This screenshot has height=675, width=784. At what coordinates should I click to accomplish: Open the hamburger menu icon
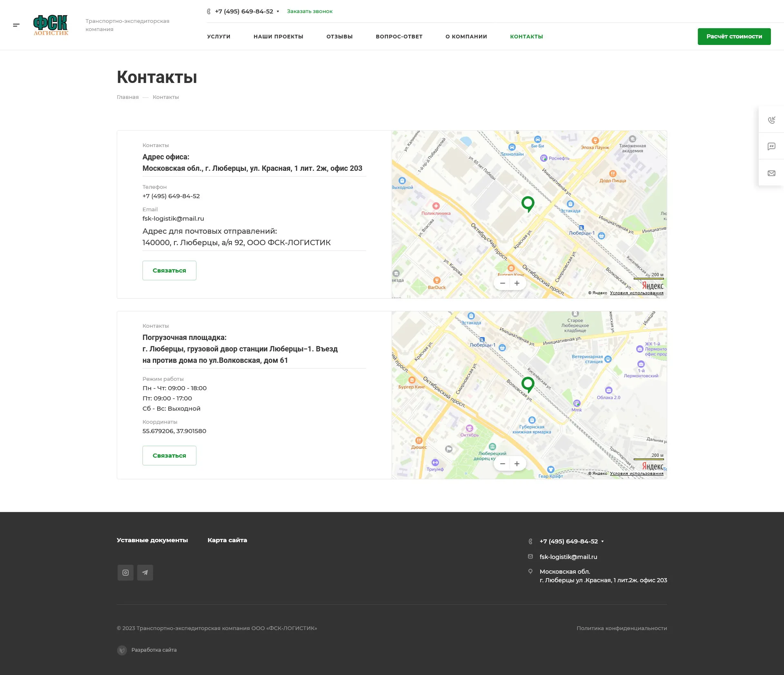[x=16, y=25]
